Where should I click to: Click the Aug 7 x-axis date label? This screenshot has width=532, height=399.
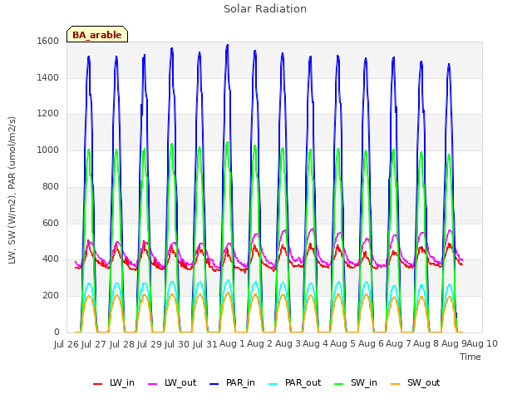[398, 343]
